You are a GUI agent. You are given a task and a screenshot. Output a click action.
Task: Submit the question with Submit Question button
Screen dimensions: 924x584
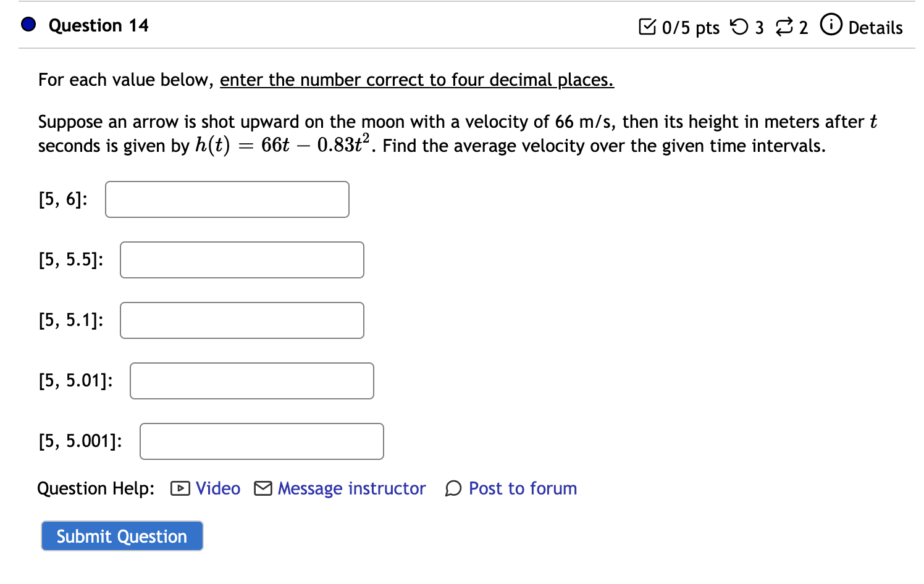coord(122,536)
